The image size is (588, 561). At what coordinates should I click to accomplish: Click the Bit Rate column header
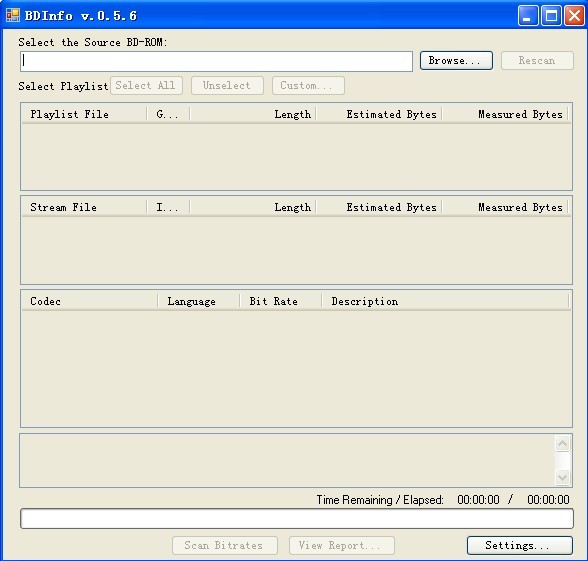click(x=280, y=301)
